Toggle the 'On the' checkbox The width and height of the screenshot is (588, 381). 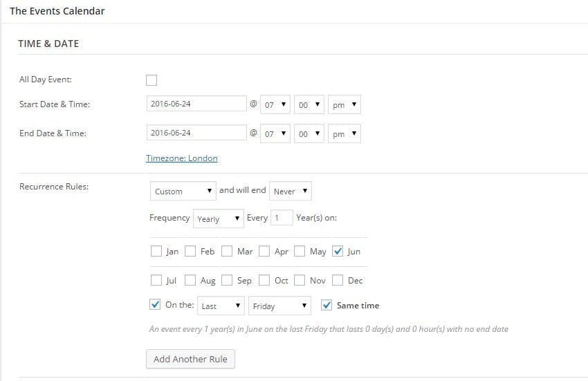(x=156, y=305)
